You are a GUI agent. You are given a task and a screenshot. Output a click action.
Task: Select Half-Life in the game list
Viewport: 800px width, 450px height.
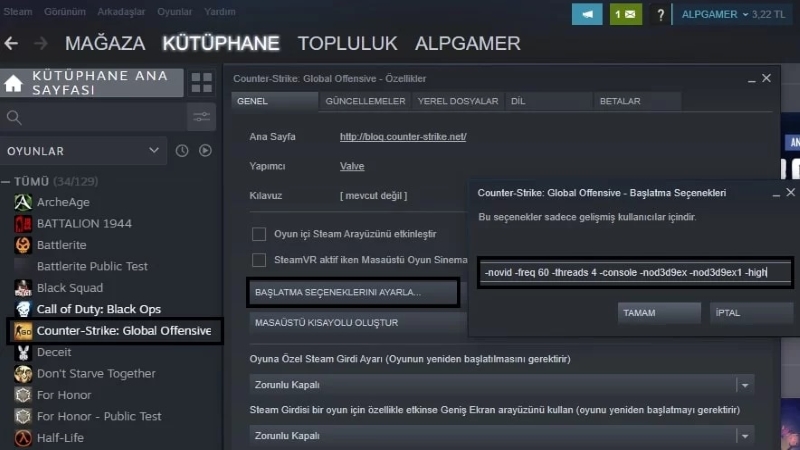[x=60, y=438]
